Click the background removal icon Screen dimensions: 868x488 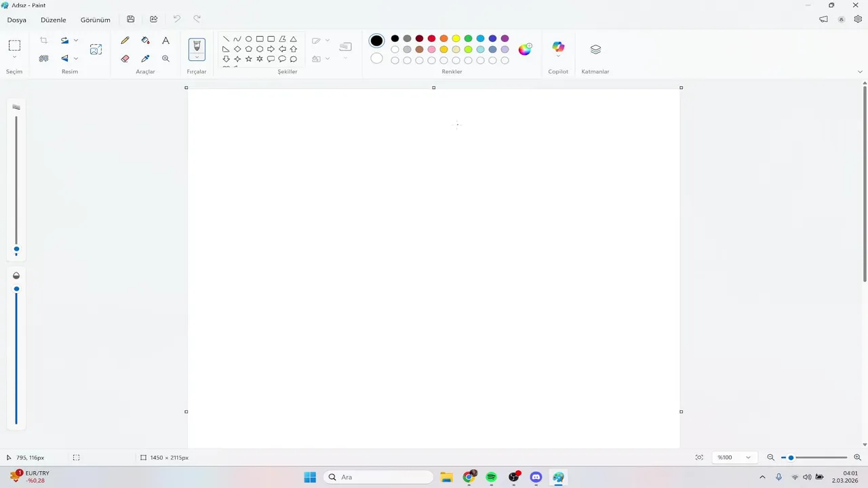pos(44,59)
